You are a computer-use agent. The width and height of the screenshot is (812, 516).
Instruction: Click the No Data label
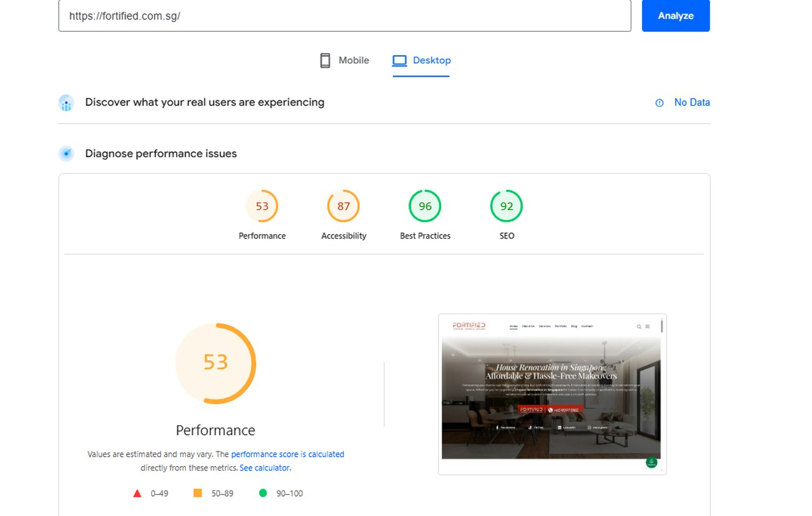(692, 102)
